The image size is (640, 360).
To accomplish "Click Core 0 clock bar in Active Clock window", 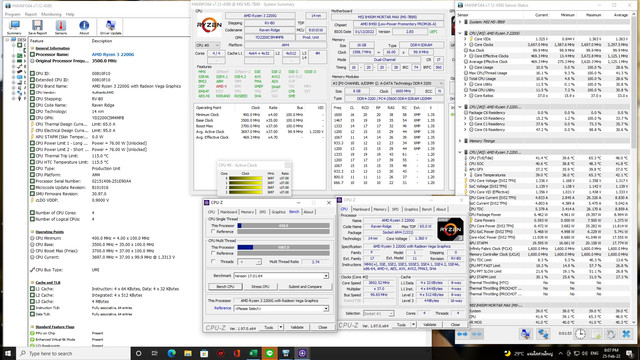I will (x=245, y=178).
